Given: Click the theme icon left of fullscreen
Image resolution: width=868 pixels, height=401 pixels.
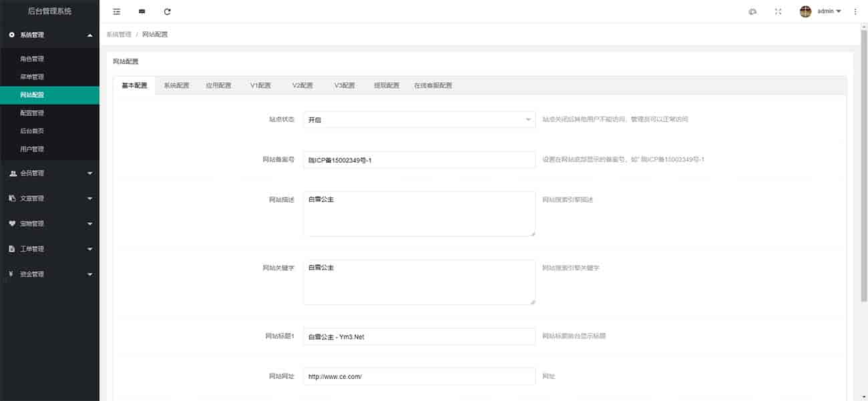Looking at the screenshot, I should click(x=752, y=11).
